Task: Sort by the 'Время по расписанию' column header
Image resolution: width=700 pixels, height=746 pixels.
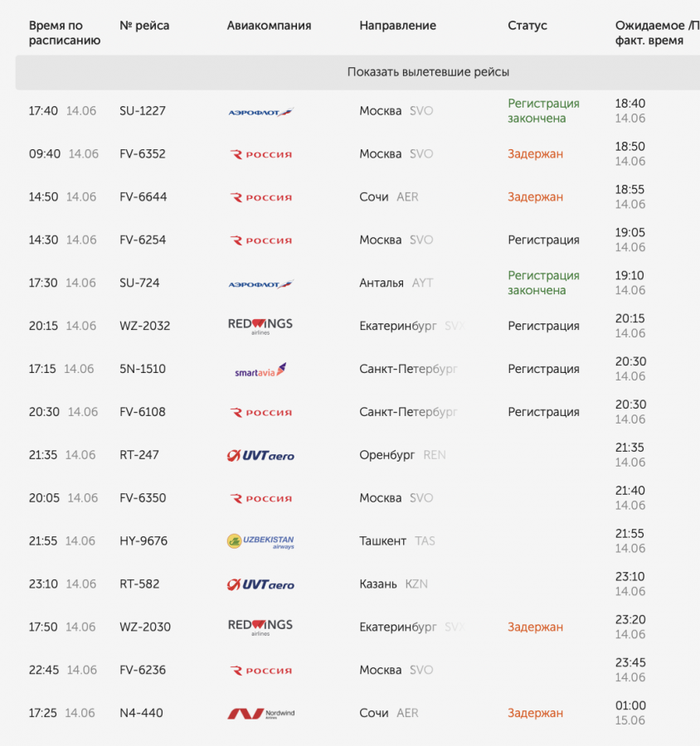Action: pos(65,32)
